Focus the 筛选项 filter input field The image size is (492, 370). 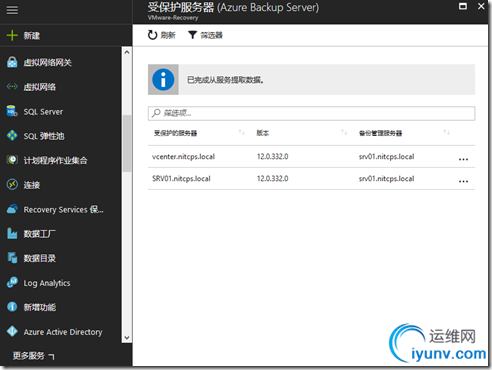pyautogui.click(x=311, y=113)
